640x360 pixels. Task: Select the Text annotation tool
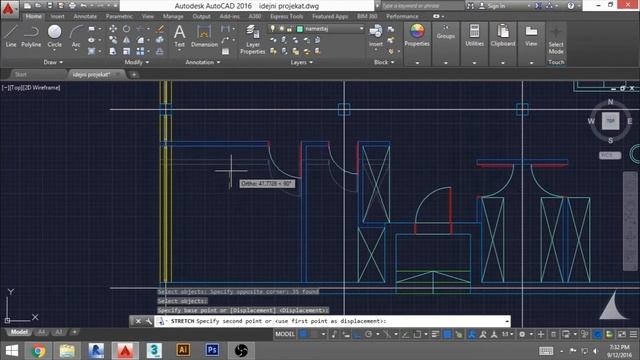click(180, 37)
